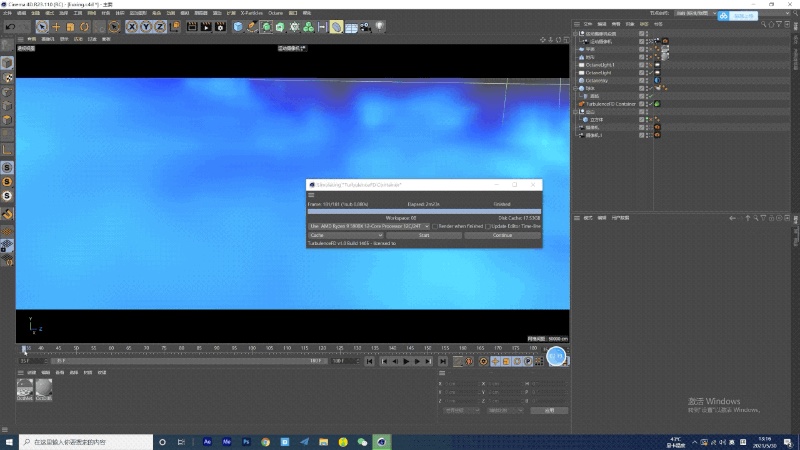Click the Play forward button
Screen dimensions: 800x450
click(x=406, y=361)
